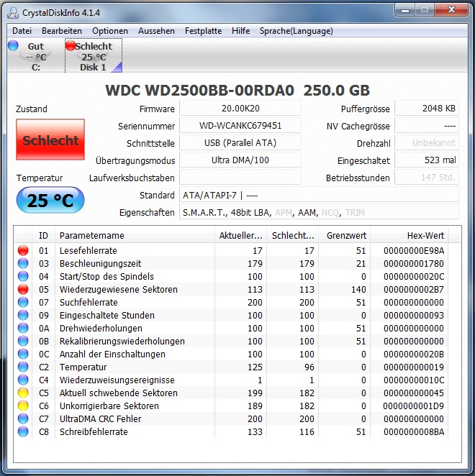
Task: Minimize the CrystalDiskInfo window
Action: 404,10
